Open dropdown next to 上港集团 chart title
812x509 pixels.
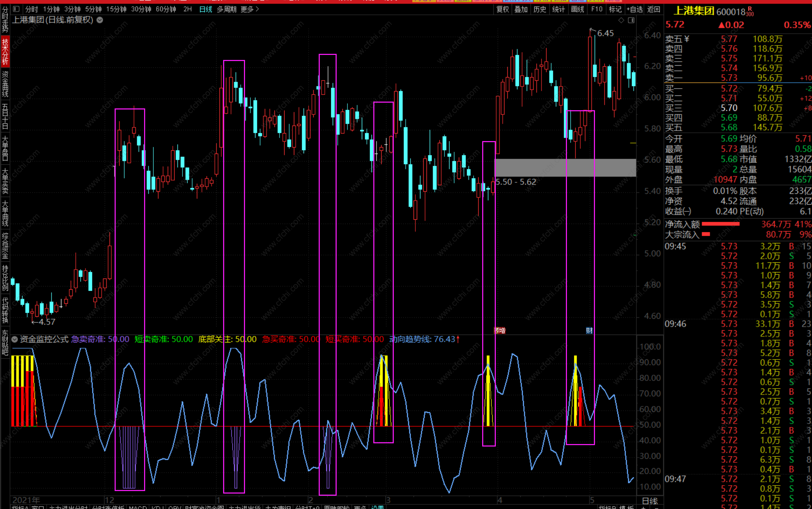click(x=100, y=20)
